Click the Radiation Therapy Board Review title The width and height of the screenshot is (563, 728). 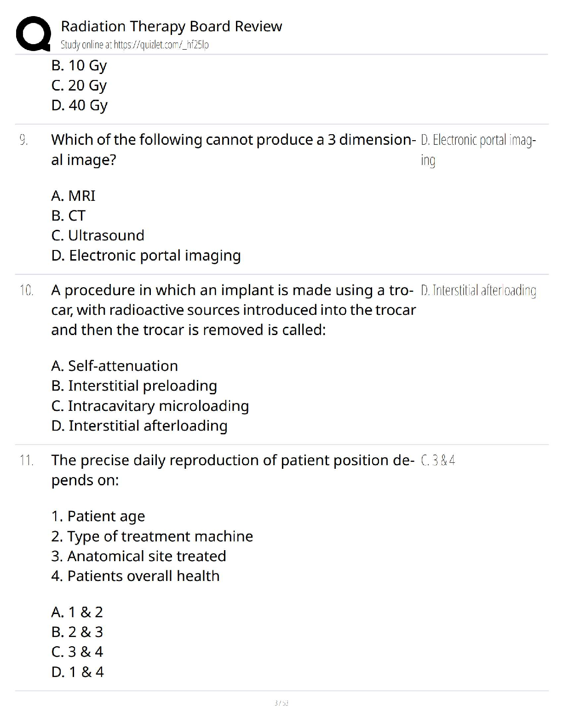171,26
